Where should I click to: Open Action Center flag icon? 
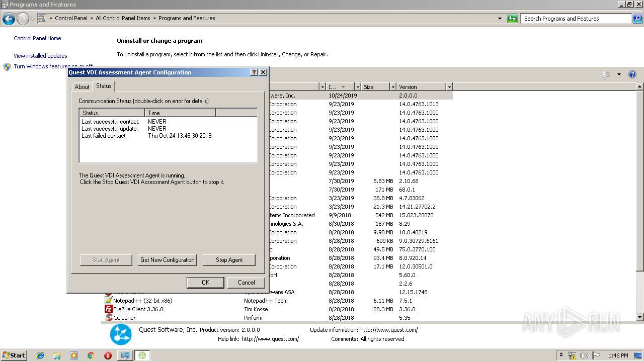point(596,355)
